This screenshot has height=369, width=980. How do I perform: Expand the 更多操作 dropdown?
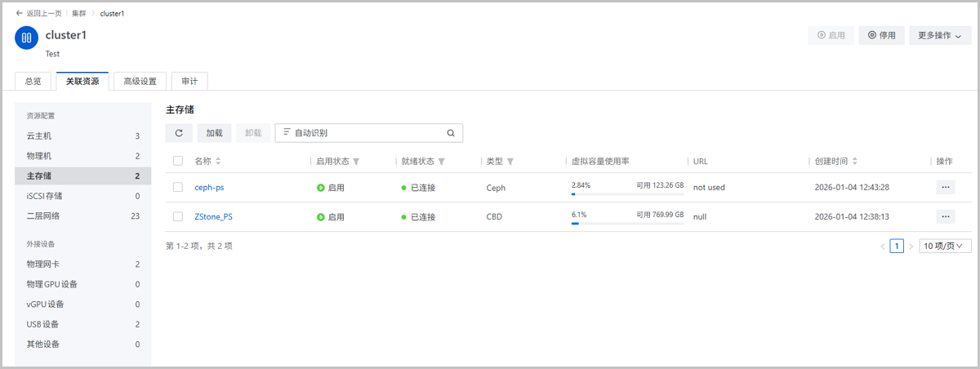pos(939,35)
